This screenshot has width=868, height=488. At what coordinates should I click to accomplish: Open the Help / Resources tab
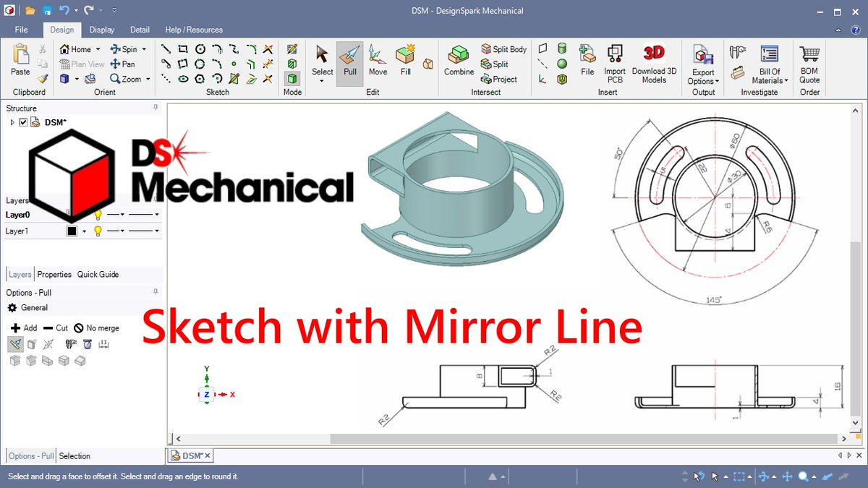tap(194, 30)
